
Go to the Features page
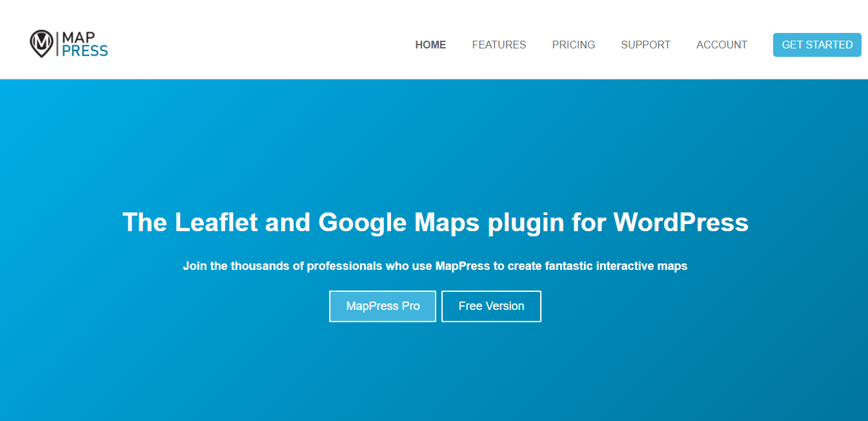pyautogui.click(x=499, y=45)
